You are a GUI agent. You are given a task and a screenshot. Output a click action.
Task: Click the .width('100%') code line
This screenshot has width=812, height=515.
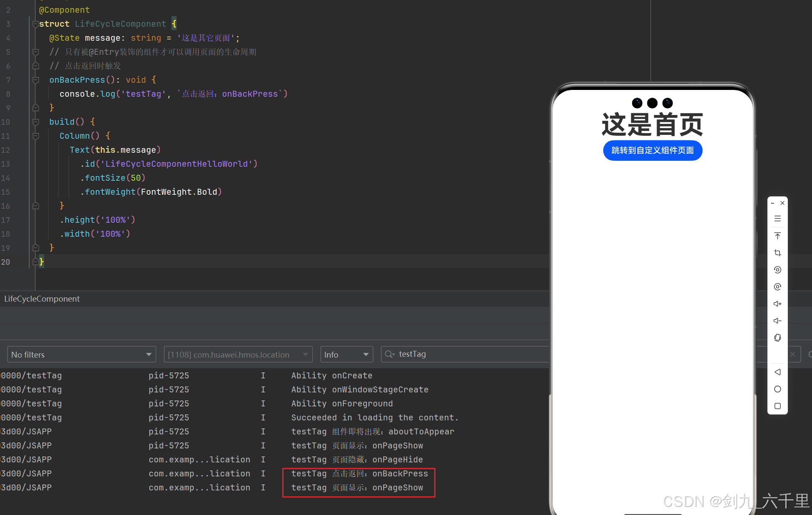pos(95,234)
